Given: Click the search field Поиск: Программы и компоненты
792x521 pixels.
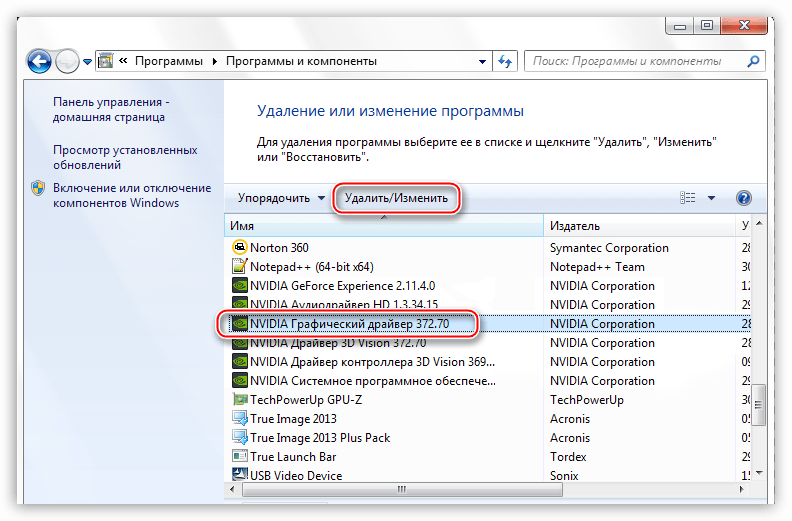Looking at the screenshot, I should (x=635, y=61).
